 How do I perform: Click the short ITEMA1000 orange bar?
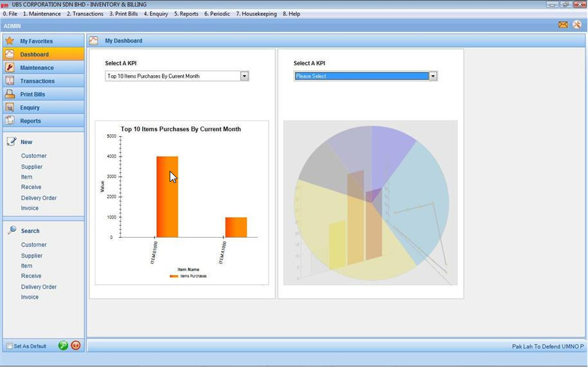(236, 227)
